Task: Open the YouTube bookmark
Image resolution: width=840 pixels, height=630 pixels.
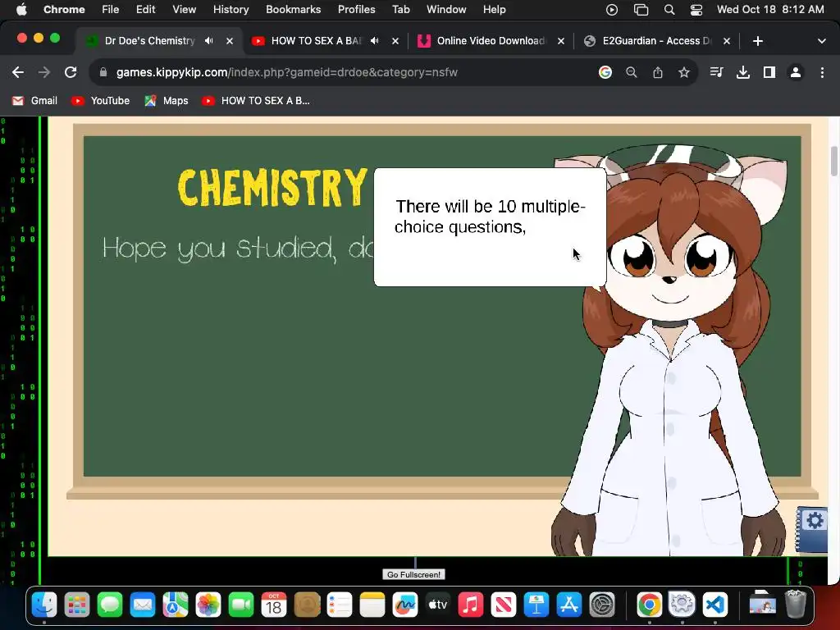Action: [x=101, y=101]
